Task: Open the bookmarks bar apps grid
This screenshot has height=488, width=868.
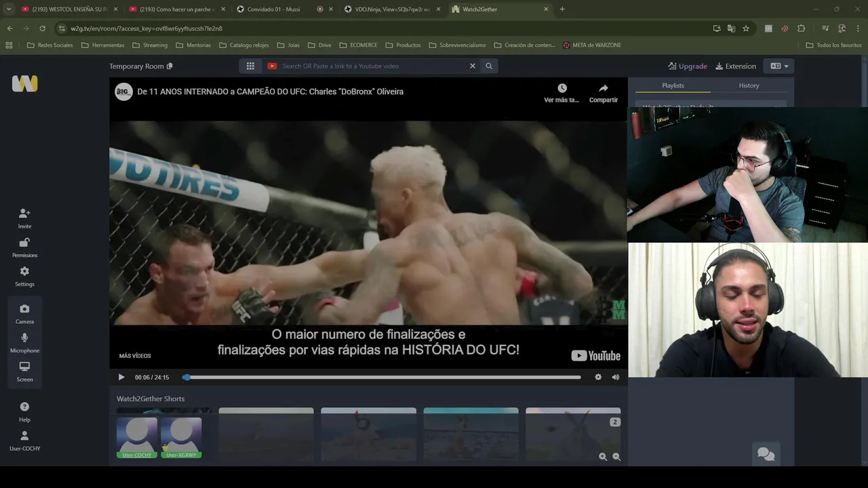Action: [x=9, y=45]
